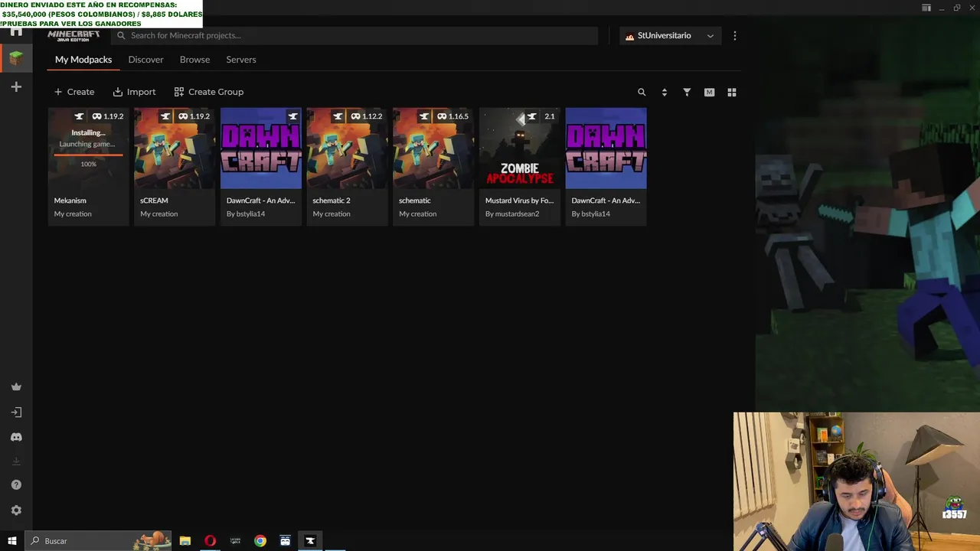Click the sign-in arrow icon in sidebar
980x551 pixels.
pyautogui.click(x=16, y=412)
